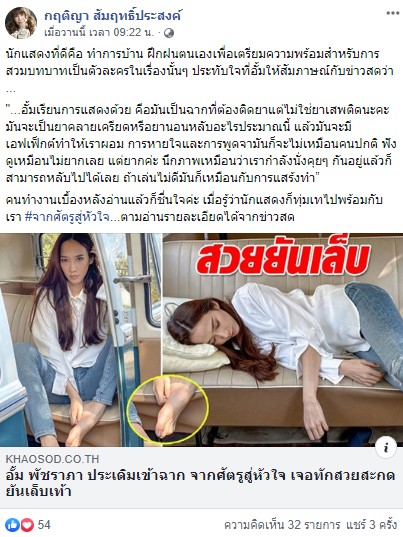
Task: Click the post body text quote paragraph
Action: (x=200, y=144)
